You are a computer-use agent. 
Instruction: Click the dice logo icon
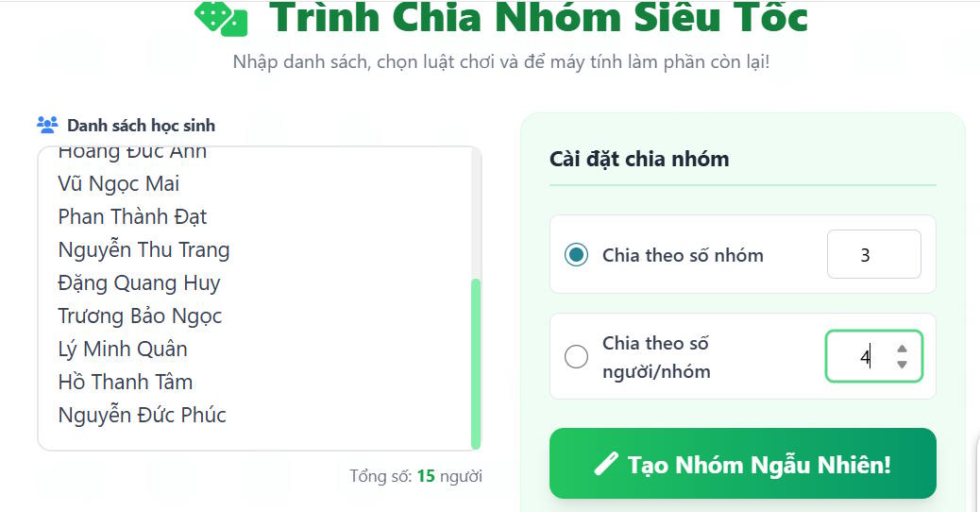coord(221,18)
